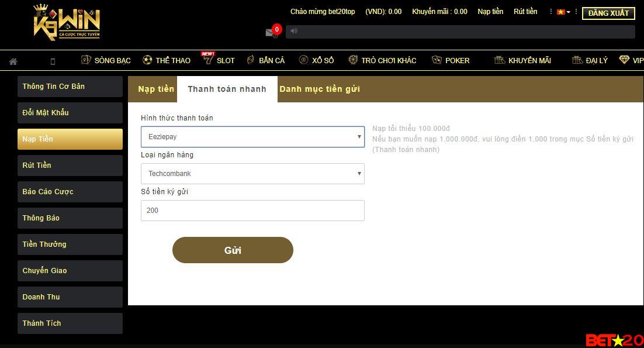Click the ĐĂNG XUẤT logout button

point(608,13)
